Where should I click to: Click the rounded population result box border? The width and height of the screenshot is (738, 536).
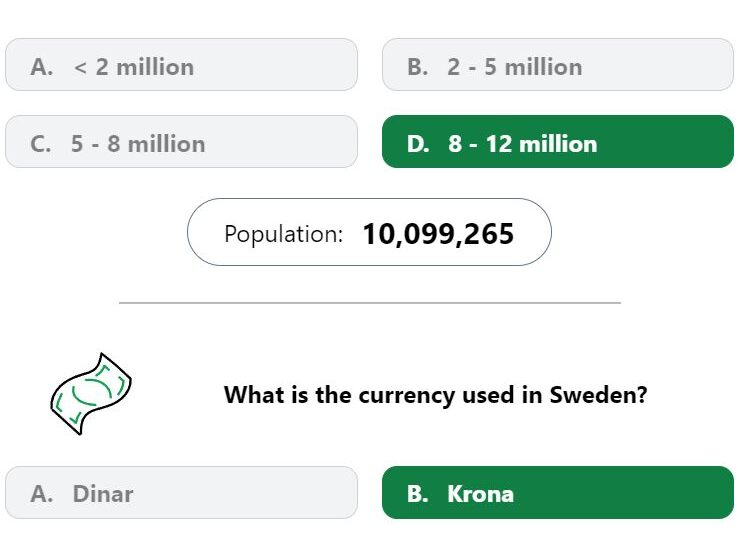369,199
